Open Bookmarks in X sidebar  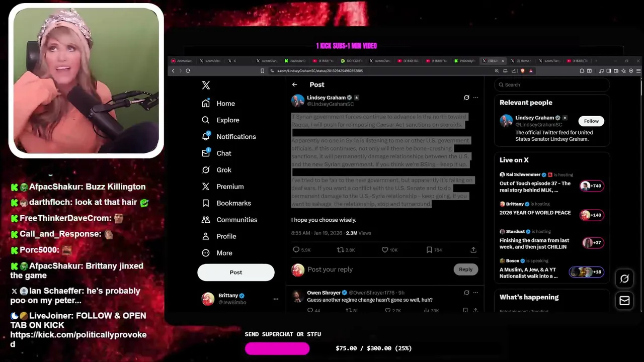(x=226, y=203)
